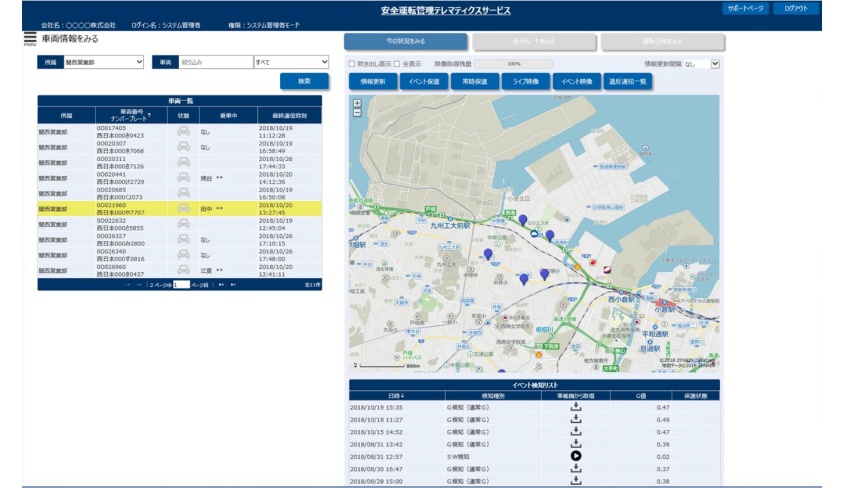Click the page number input field
This screenshot has width=845, height=488.
click(182, 284)
